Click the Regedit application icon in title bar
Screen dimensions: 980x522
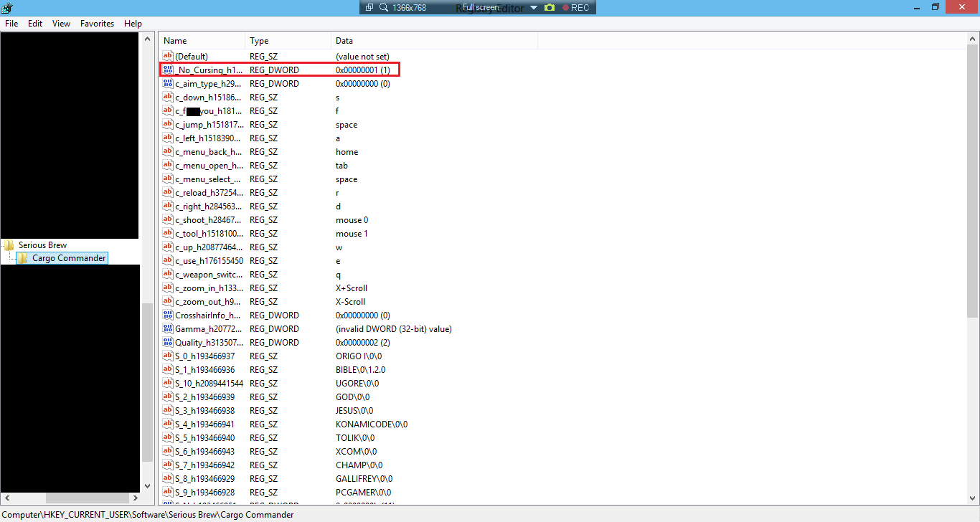(7, 7)
